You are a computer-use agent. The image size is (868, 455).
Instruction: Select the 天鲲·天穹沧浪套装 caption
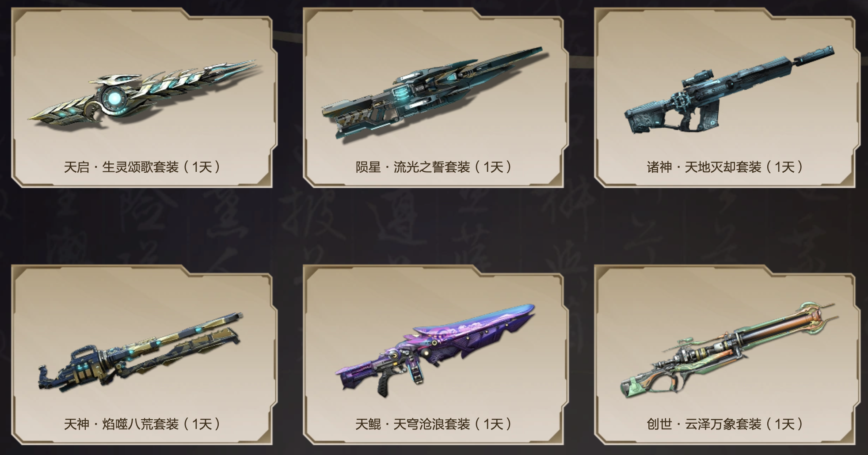(x=413, y=424)
